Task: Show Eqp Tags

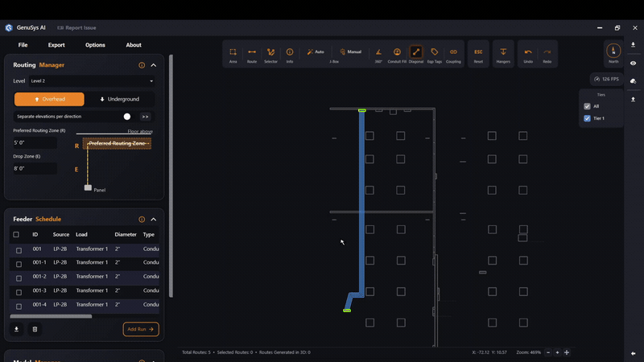Action: coord(434,55)
